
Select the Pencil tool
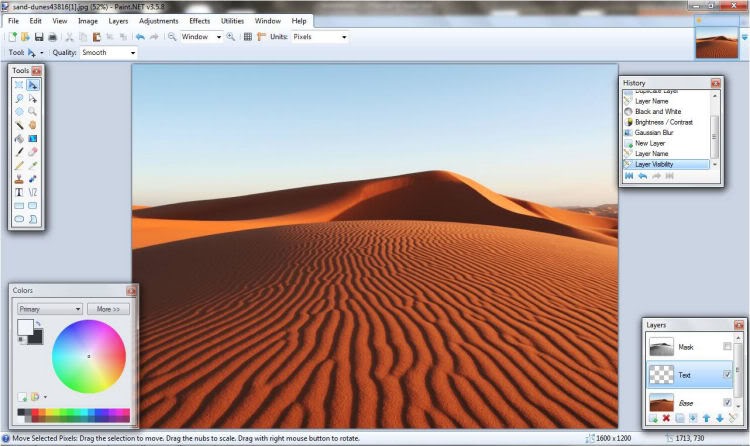point(19,166)
